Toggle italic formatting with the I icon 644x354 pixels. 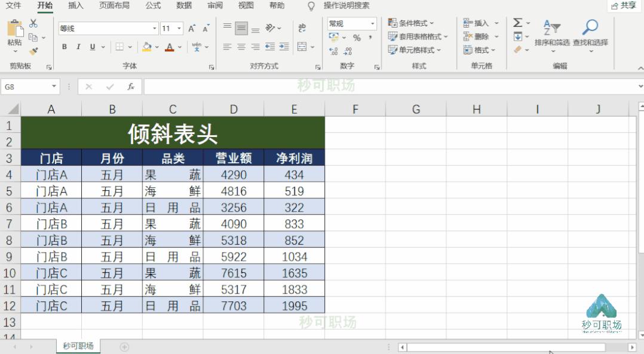point(78,46)
